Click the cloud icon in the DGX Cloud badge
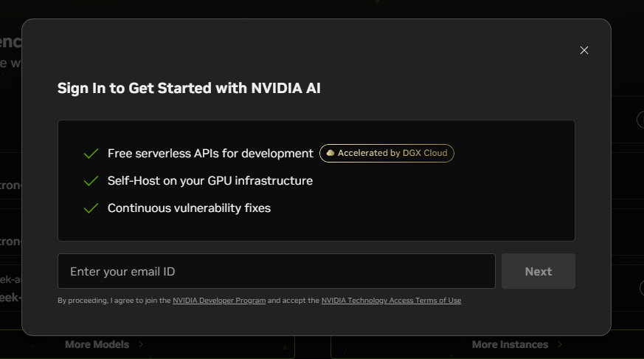The image size is (644, 359). point(330,153)
